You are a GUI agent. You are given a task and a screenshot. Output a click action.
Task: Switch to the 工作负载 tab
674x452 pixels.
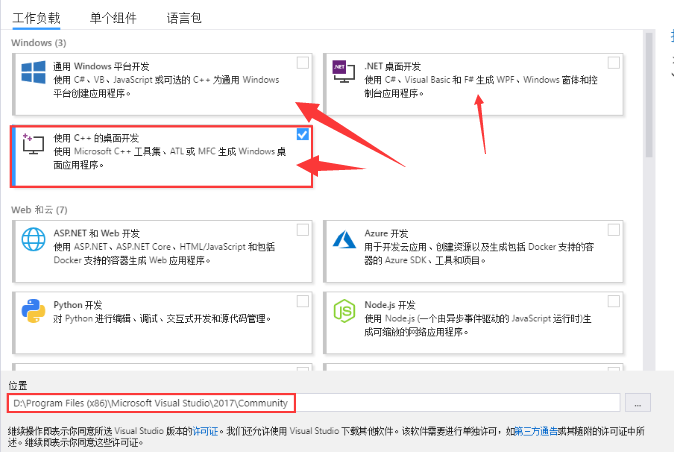[36, 18]
